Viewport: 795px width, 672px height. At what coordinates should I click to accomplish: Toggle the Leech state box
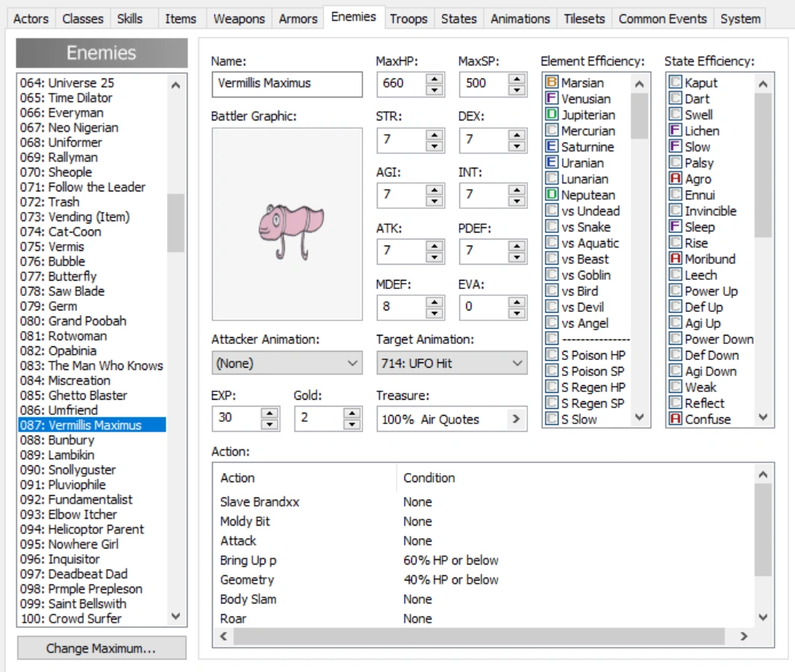tap(675, 275)
